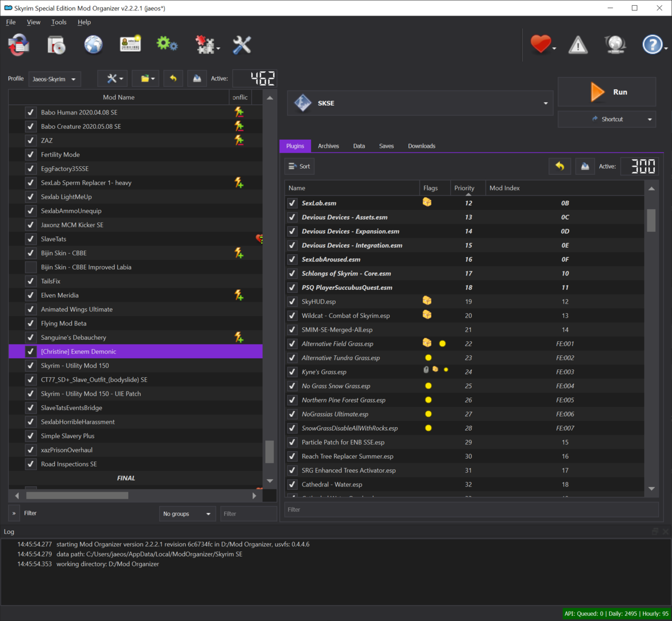Open the Shortcut dropdown menu
This screenshot has height=621, width=672.
pyautogui.click(x=606, y=119)
